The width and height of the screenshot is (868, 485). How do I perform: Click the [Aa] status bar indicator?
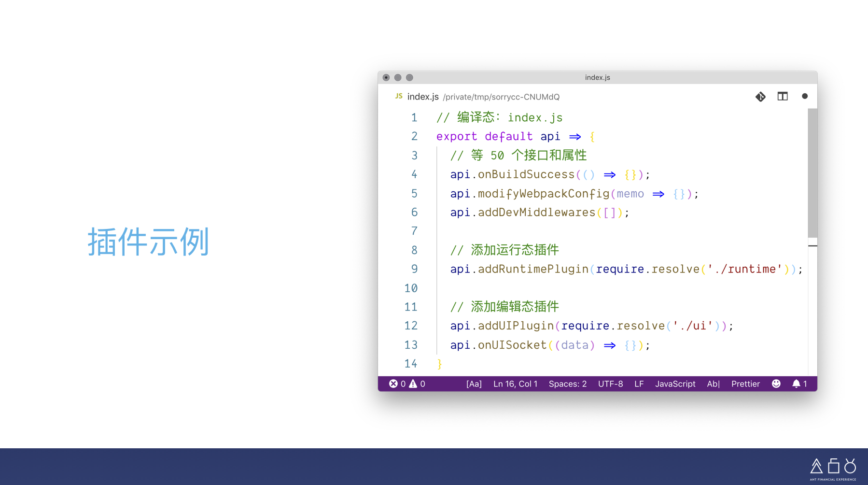pyautogui.click(x=474, y=384)
